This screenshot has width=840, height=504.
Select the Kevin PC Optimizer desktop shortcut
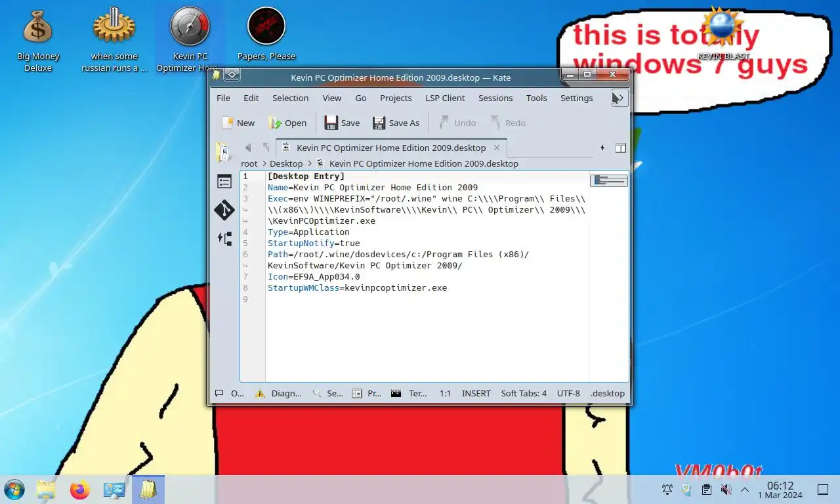click(190, 39)
